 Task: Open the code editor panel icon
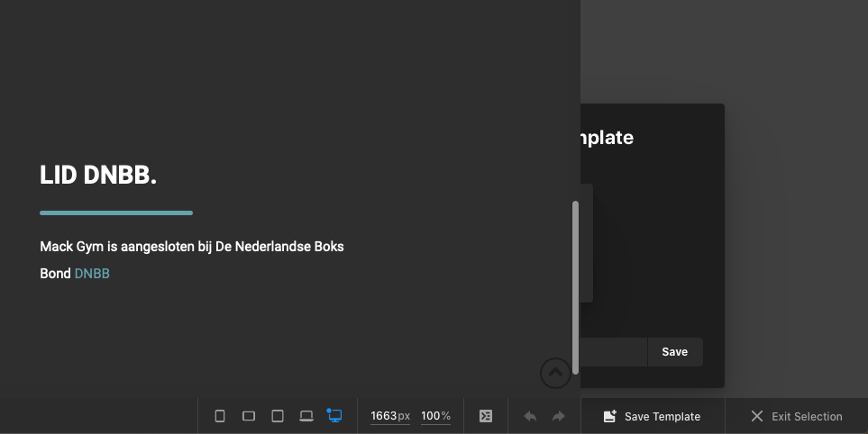(x=486, y=416)
